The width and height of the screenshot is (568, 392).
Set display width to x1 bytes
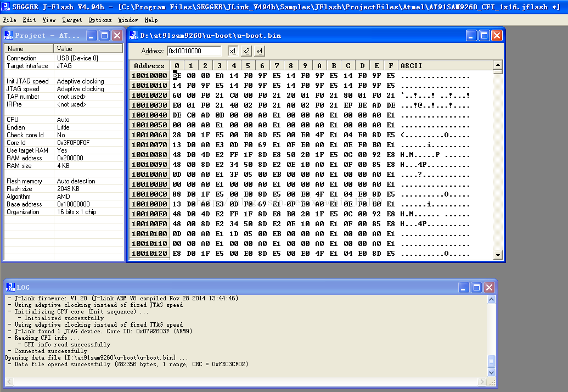[233, 51]
